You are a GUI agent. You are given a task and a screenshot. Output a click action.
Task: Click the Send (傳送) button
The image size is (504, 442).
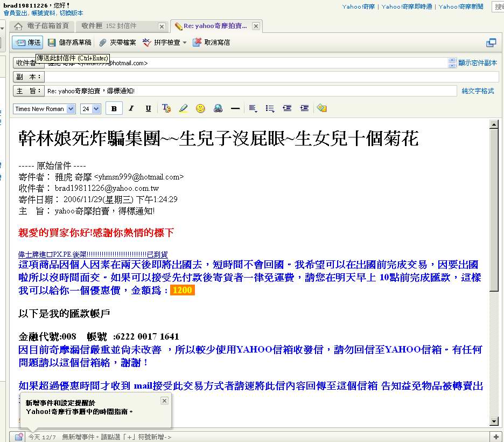pyautogui.click(x=27, y=42)
